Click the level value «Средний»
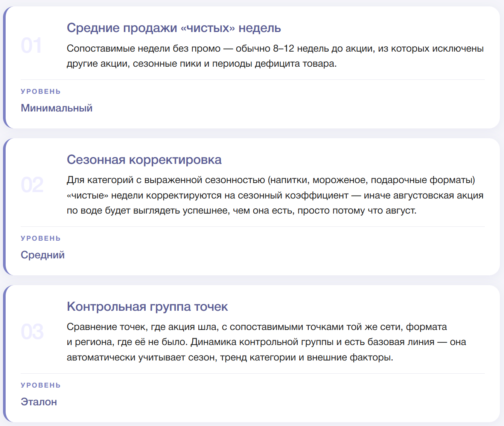 [x=43, y=255]
